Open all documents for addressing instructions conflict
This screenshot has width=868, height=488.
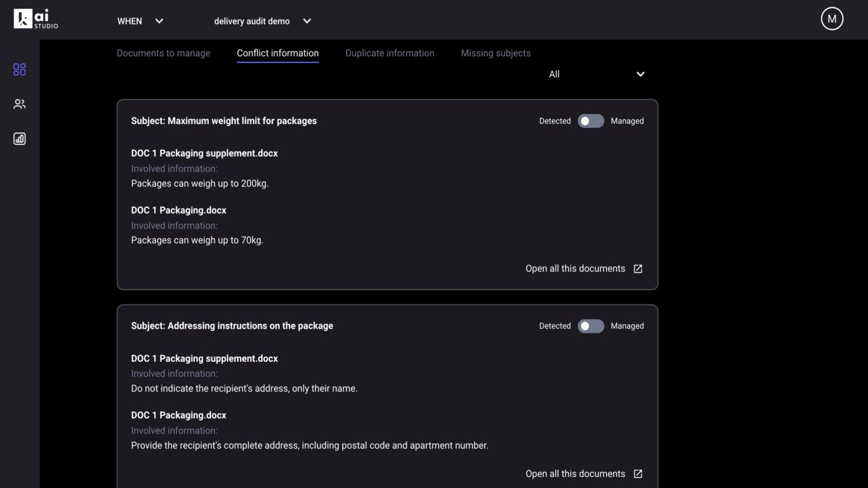[x=575, y=474]
